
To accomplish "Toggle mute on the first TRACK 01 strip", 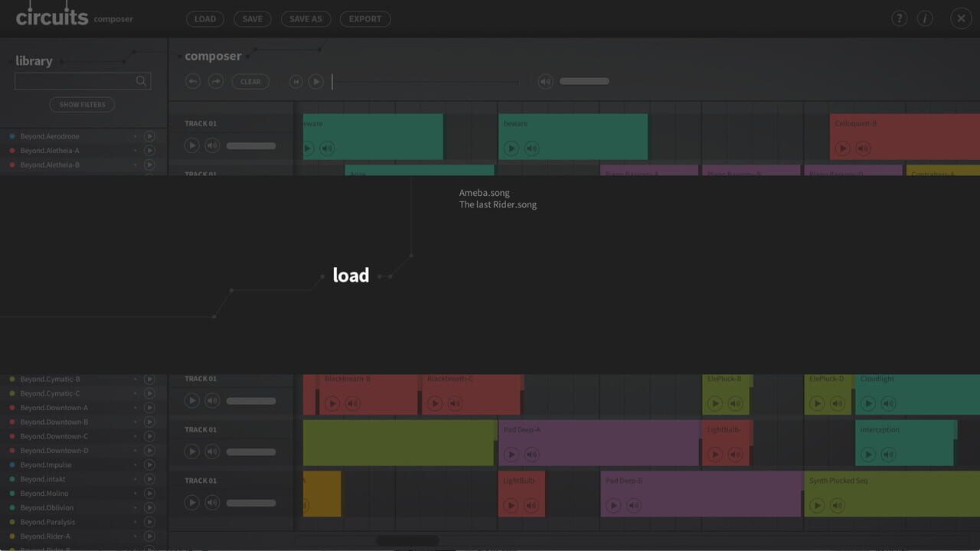I will pos(212,145).
